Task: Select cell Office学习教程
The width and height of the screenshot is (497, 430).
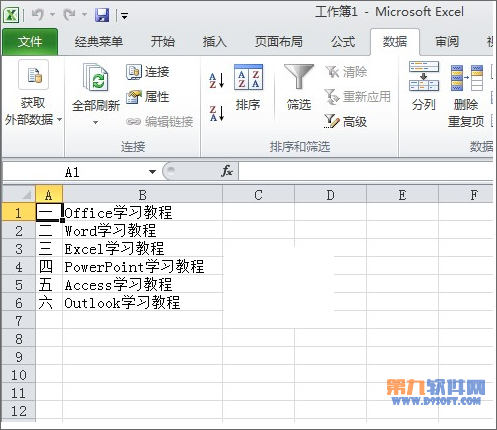Action: coord(142,212)
